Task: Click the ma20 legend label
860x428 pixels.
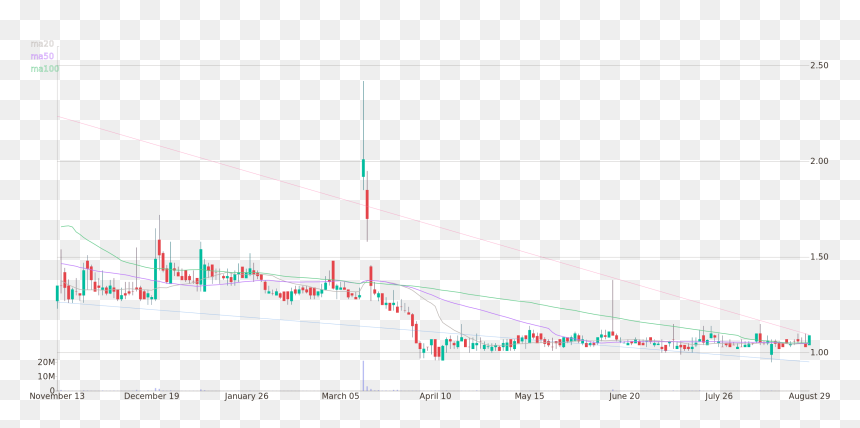Action: tap(42, 44)
